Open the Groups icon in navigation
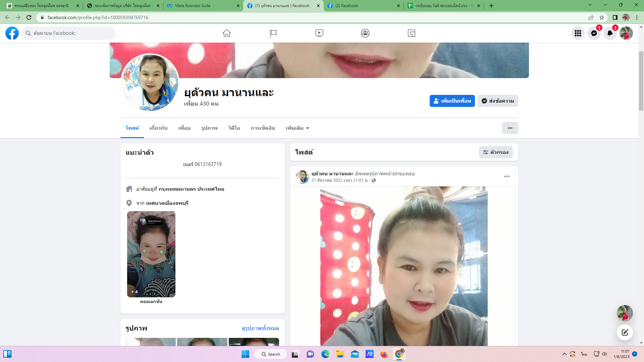The image size is (644, 362). pos(365,33)
